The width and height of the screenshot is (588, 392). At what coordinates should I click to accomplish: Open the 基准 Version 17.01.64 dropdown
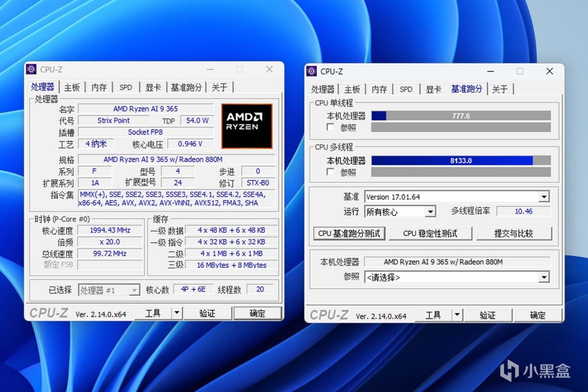pos(544,197)
